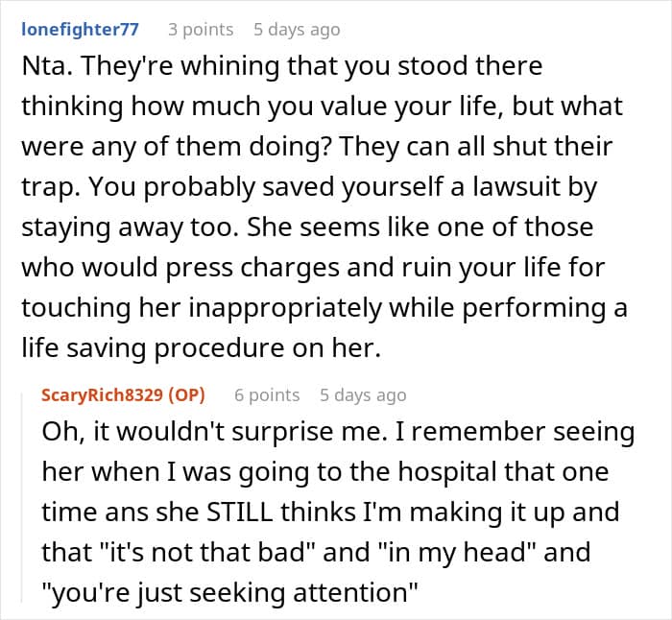
Task: Open timestamp on lonefighter77's comment
Action: click(297, 30)
